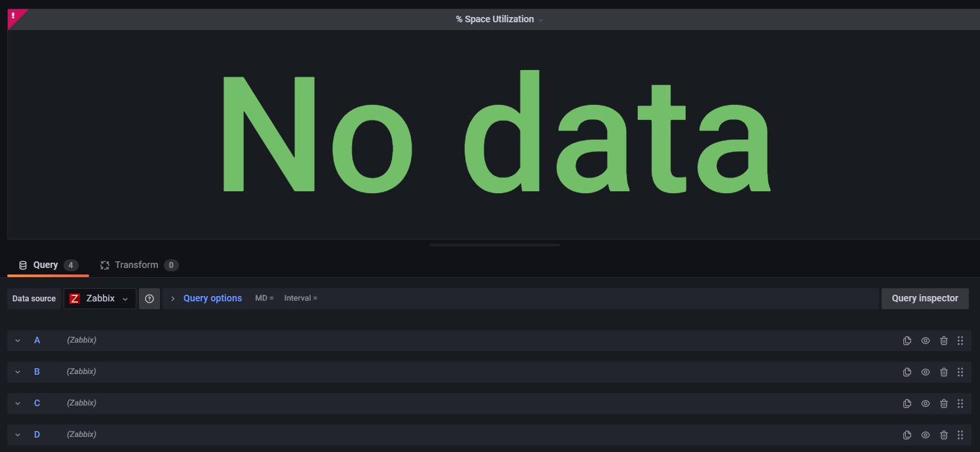Open the panel title dropdown for % Space Utilization
The height and width of the screenshot is (452, 980).
pos(540,19)
